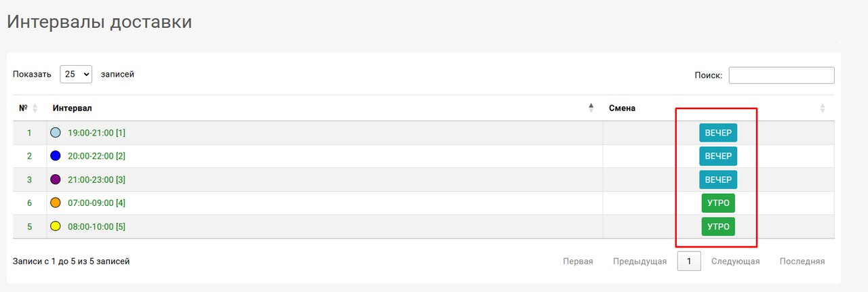Sort by the Смена column arrows

point(823,108)
